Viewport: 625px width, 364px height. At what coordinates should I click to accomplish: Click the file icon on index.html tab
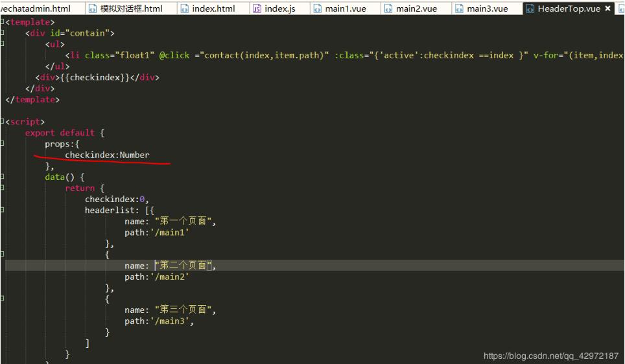[185, 8]
